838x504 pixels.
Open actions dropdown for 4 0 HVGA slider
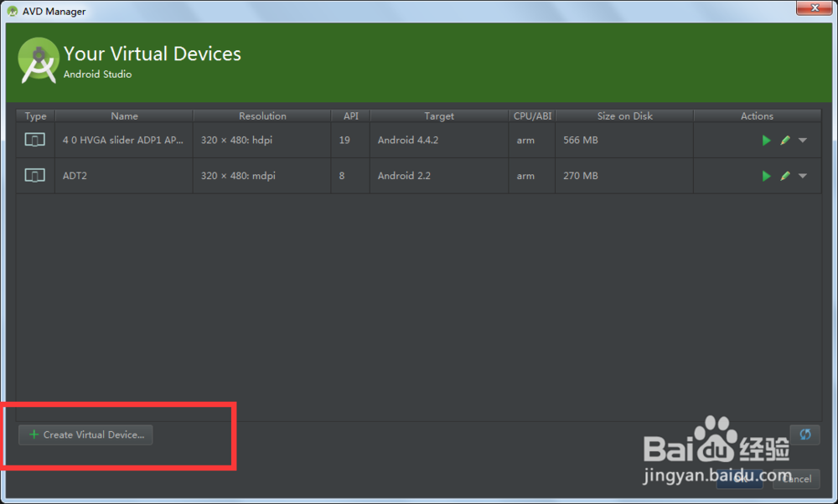pos(803,141)
